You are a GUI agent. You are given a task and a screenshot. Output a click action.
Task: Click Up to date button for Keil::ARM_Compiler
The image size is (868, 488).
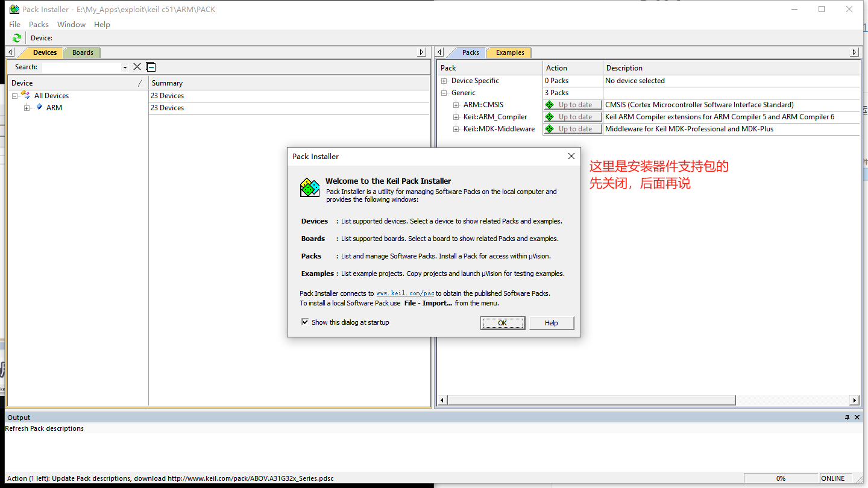[x=573, y=117]
